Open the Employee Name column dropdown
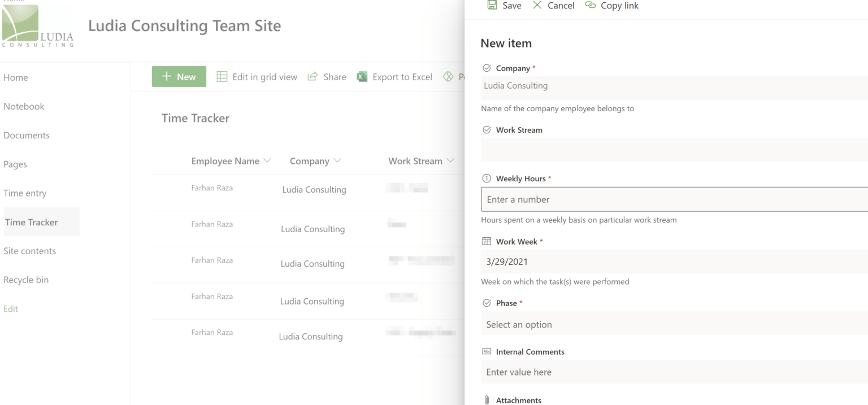This screenshot has width=868, height=405. tap(268, 160)
